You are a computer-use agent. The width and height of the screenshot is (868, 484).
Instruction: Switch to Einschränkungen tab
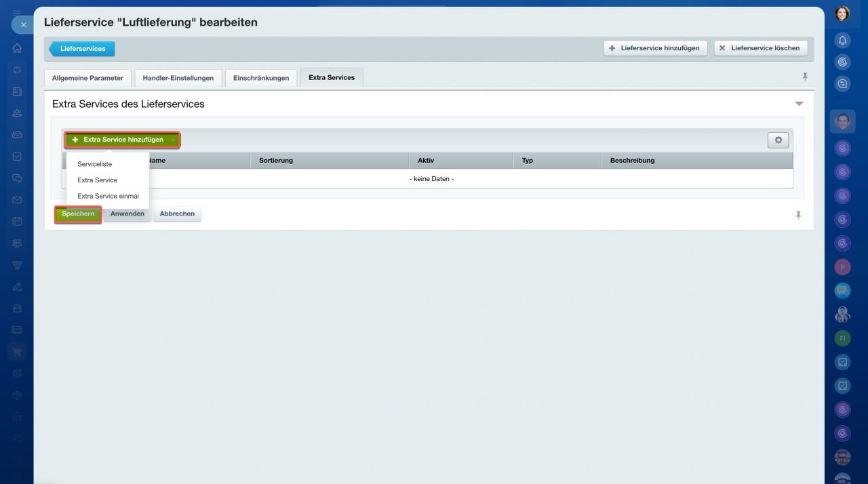[261, 78]
